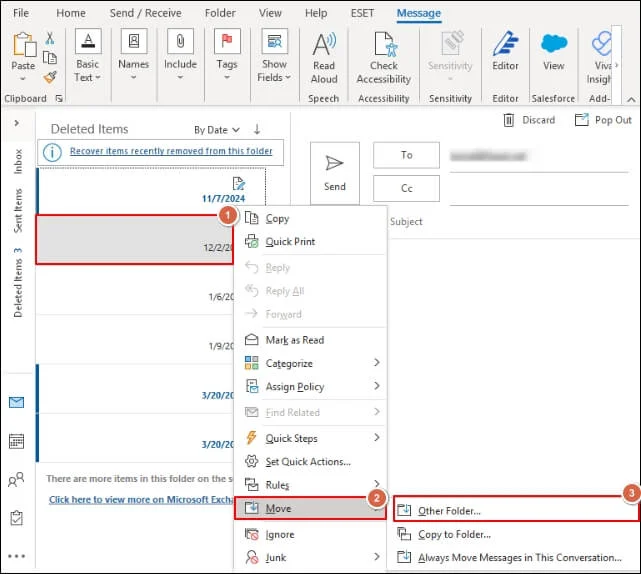Pop Out the message draft
Screen dimensions: 641x574
tap(603, 120)
